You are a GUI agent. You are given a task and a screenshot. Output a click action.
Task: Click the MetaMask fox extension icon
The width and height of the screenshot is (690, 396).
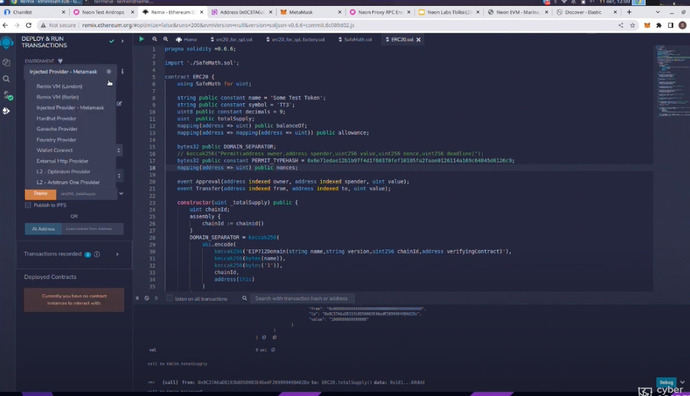click(x=647, y=26)
